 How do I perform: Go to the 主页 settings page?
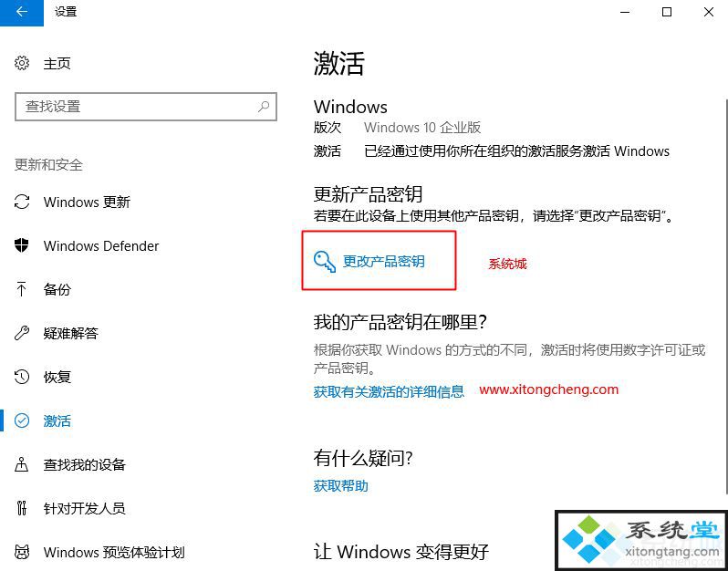click(57, 63)
